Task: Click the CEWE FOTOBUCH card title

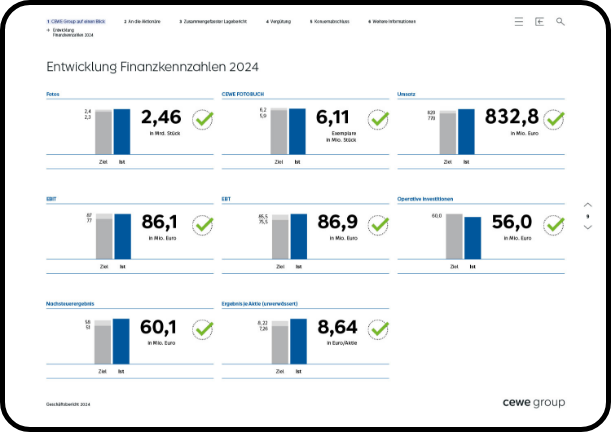Action: (x=243, y=94)
